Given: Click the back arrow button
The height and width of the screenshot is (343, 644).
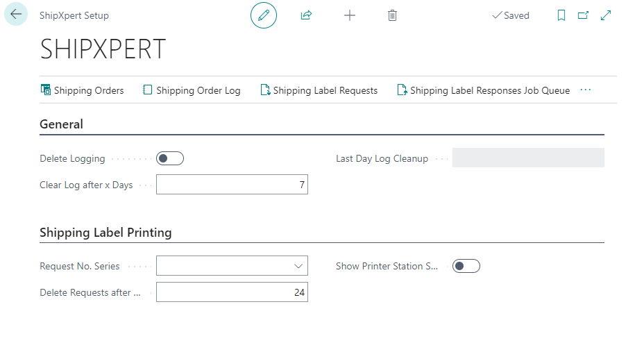Looking at the screenshot, I should tap(16, 15).
